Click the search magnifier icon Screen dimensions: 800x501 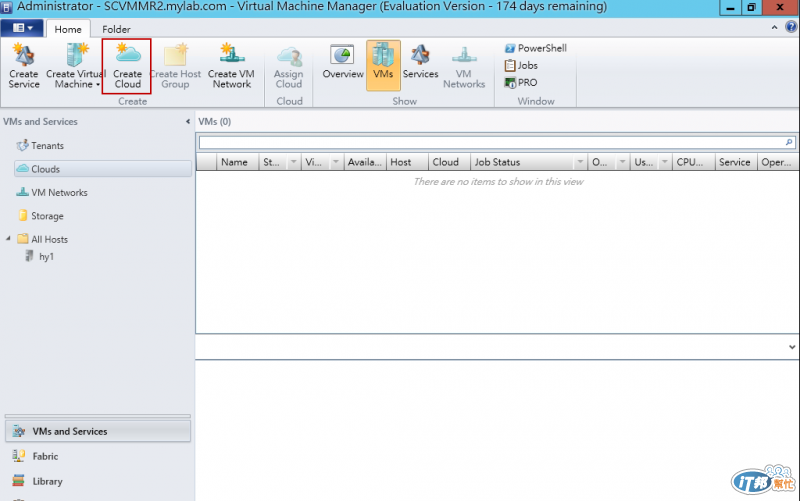tap(789, 142)
